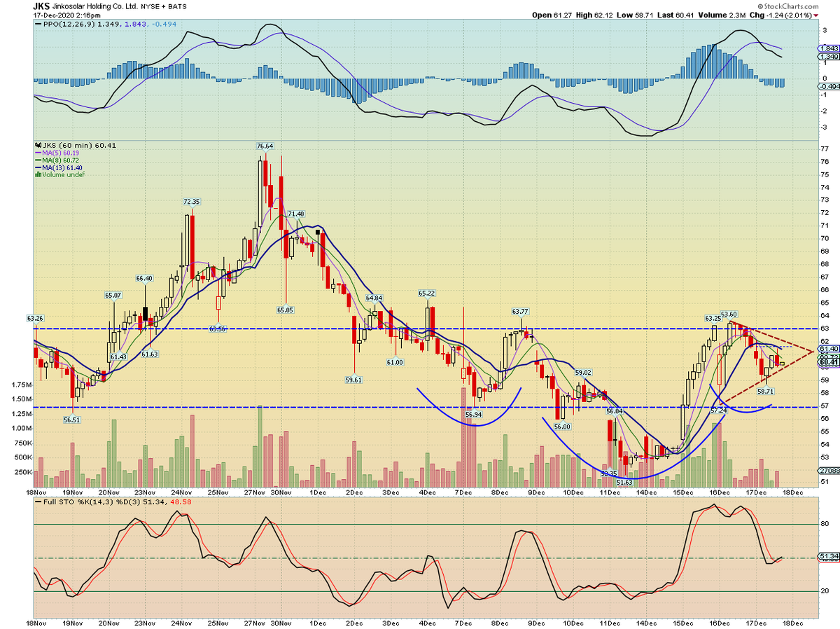Click the 63.77 price label
The height and width of the screenshot is (629, 840).
click(520, 312)
